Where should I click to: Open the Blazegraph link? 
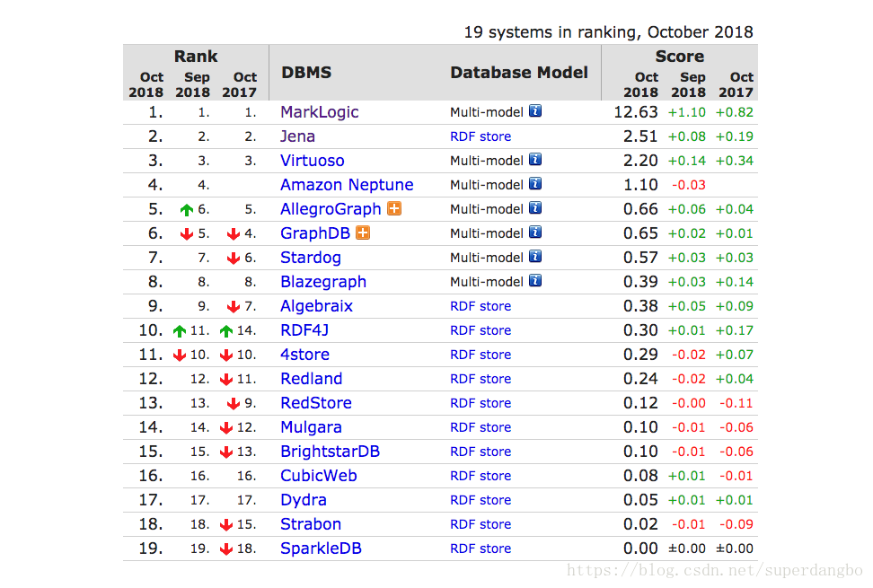pyautogui.click(x=323, y=282)
